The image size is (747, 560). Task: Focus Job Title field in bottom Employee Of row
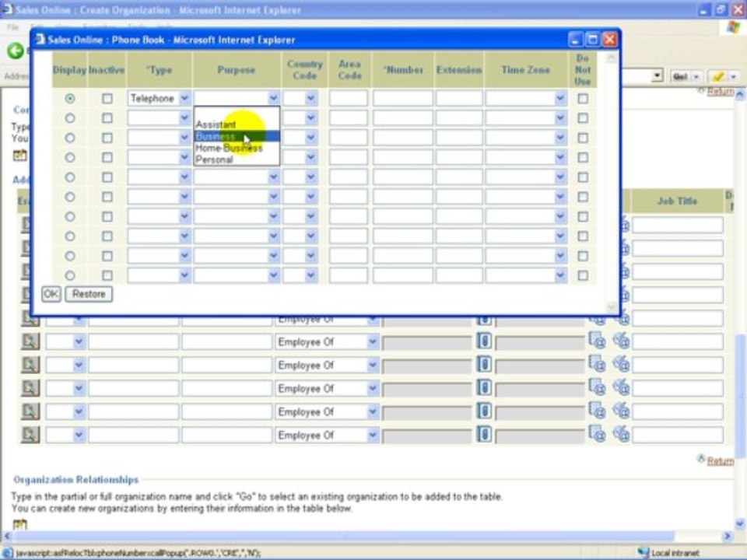click(678, 435)
